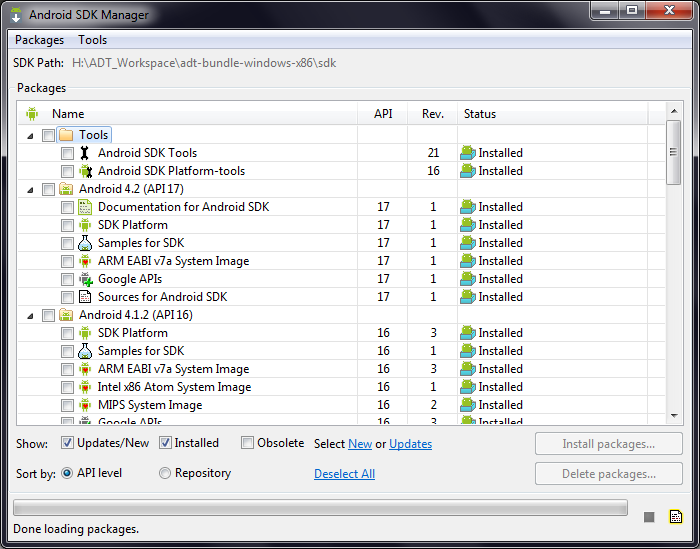The image size is (700, 549).
Task: Select the API level sort radio button
Action: 67,473
